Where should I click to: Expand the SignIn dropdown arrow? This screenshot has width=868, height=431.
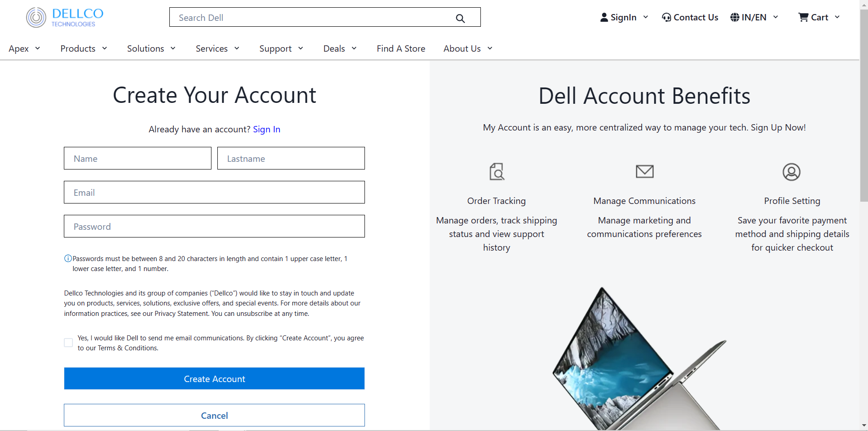click(646, 17)
